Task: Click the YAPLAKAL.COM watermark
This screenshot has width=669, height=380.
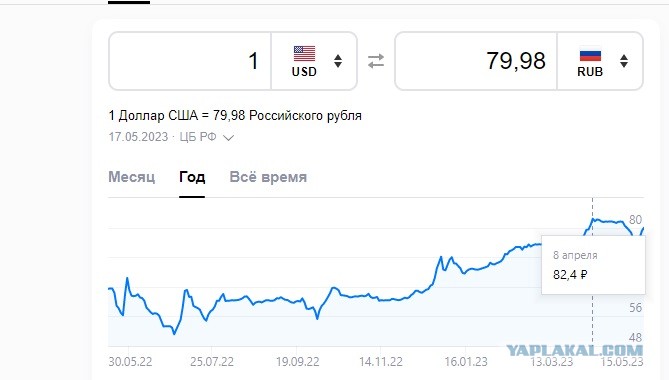Action: [574, 351]
